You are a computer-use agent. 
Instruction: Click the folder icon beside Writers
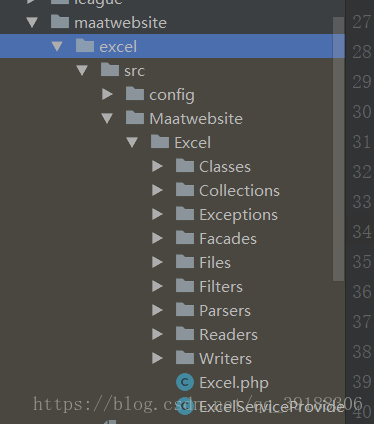pyautogui.click(x=185, y=358)
